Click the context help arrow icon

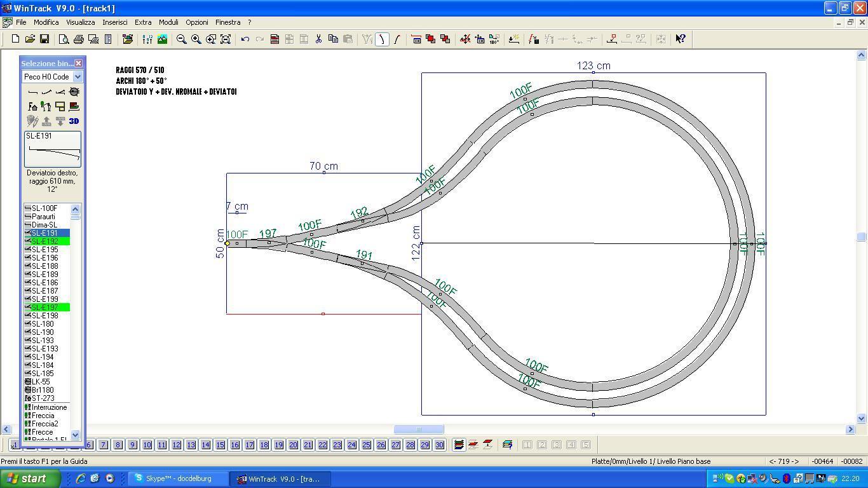[680, 39]
